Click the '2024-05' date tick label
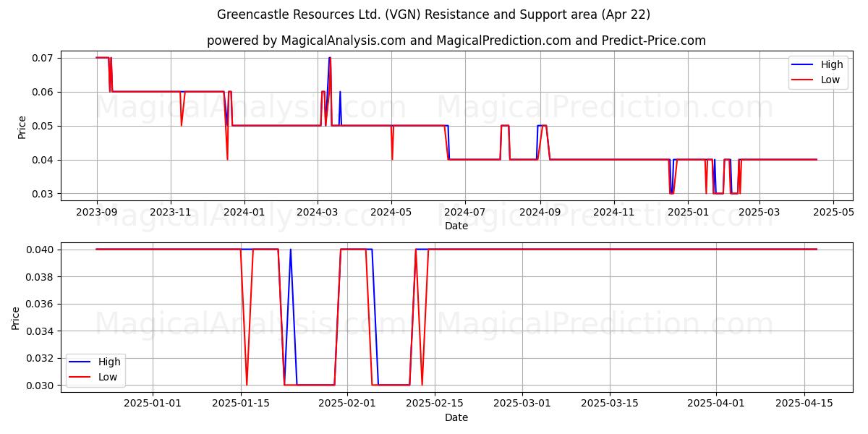This screenshot has width=868, height=434. pyautogui.click(x=391, y=212)
